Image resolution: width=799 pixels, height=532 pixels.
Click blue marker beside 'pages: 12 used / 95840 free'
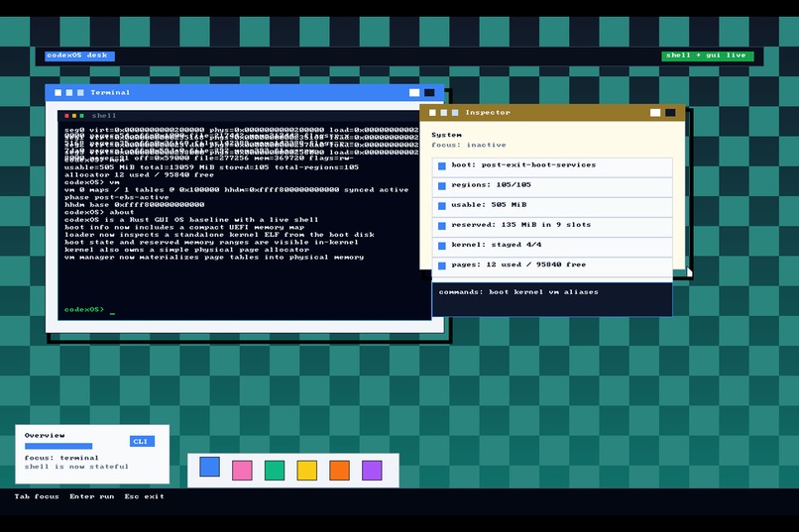pyautogui.click(x=442, y=266)
